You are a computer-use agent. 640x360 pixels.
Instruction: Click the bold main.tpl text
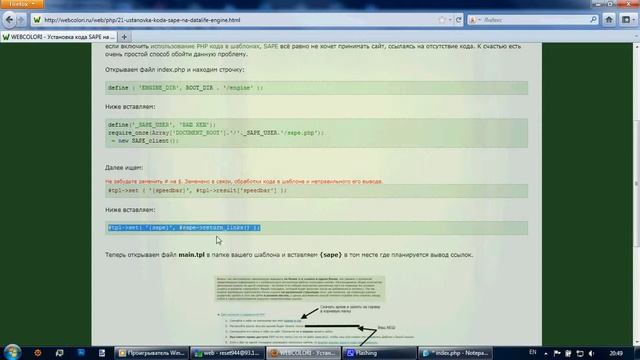(x=191, y=255)
